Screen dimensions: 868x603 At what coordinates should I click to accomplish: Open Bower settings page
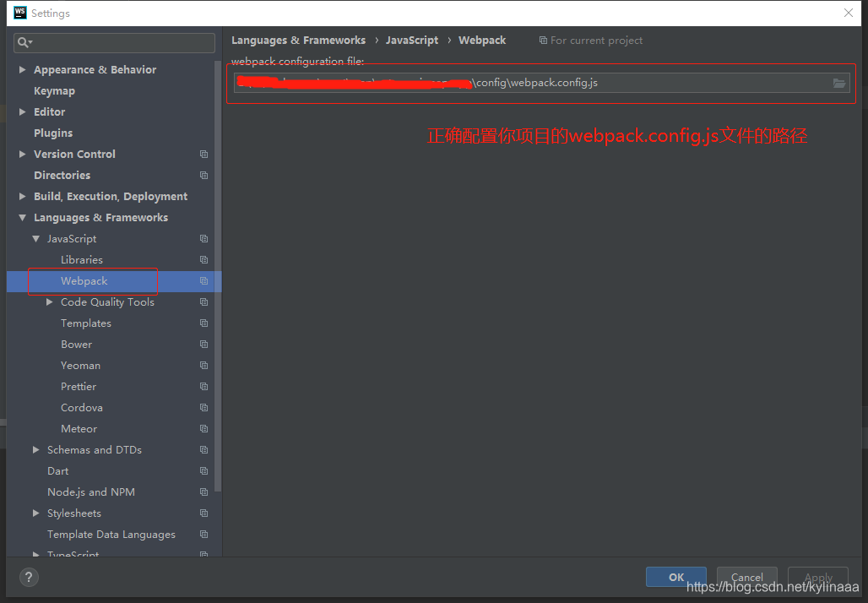pyautogui.click(x=76, y=344)
